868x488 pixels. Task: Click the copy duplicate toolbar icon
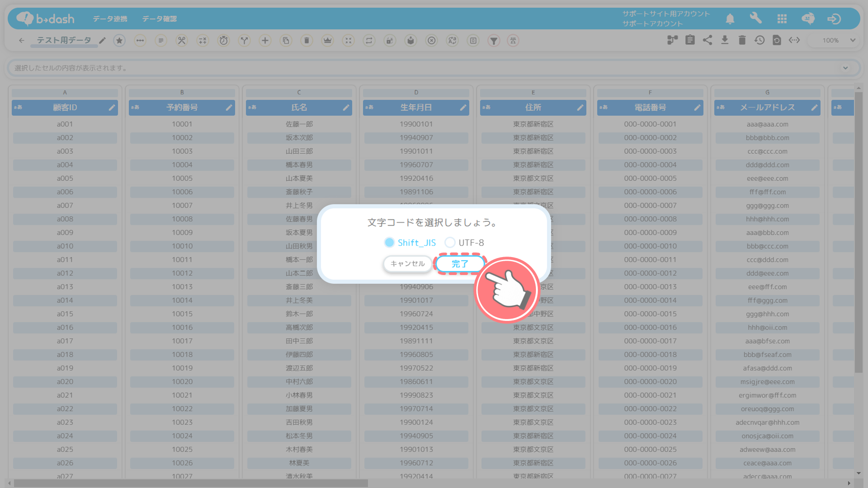point(286,40)
